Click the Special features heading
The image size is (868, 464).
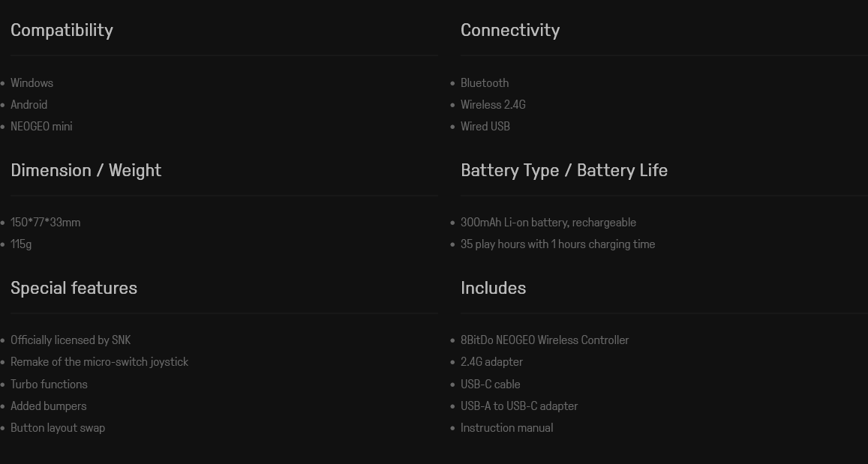tap(74, 288)
